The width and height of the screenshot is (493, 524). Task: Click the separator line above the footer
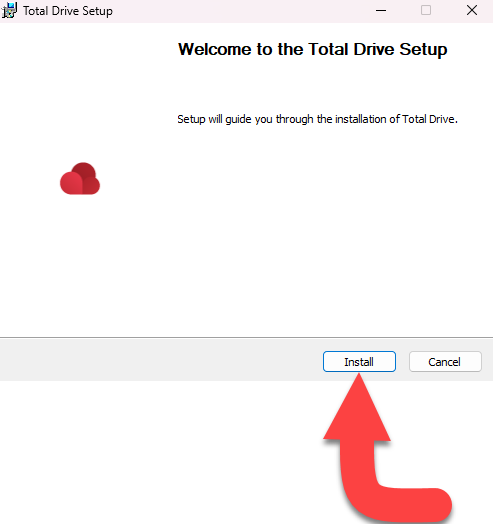(246, 338)
